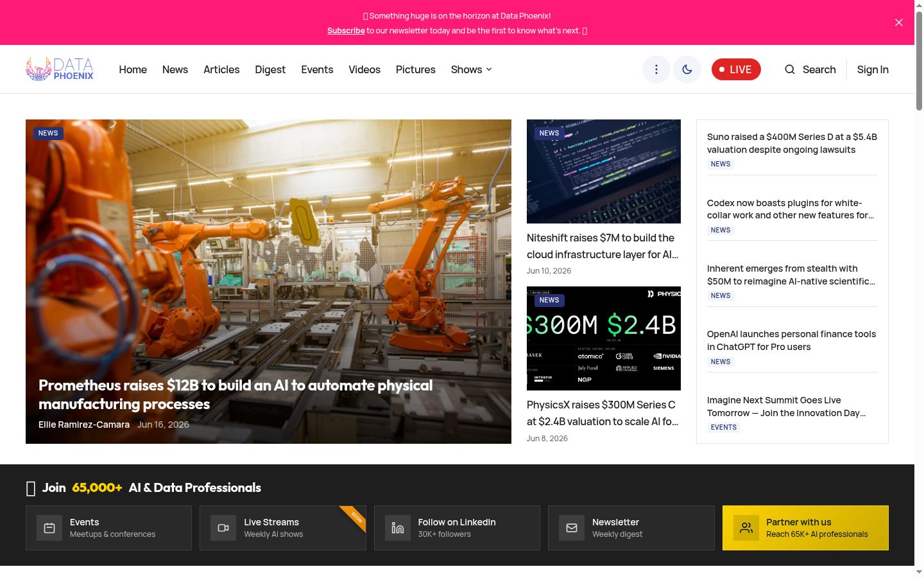The height and width of the screenshot is (578, 924).
Task: Click the scrollbar up arrow
Action: [919, 5]
